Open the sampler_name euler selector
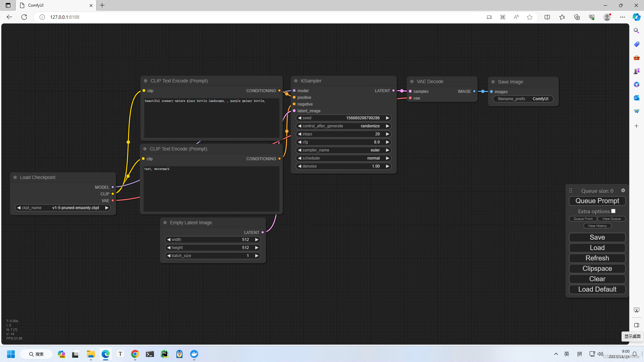This screenshot has width=644, height=362. [x=343, y=150]
